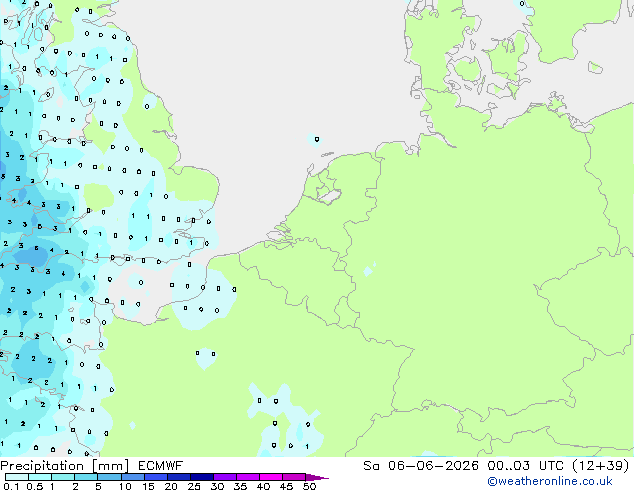Viewport: 634px width, 490px height.
Task: Click the 20–25 mm legend color swatch
Action: tap(179, 477)
